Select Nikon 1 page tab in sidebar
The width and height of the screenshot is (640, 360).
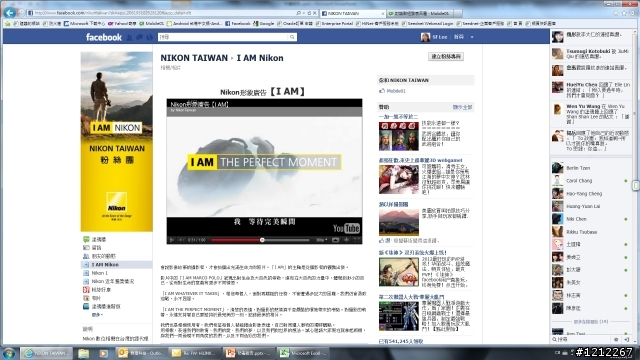(99, 273)
